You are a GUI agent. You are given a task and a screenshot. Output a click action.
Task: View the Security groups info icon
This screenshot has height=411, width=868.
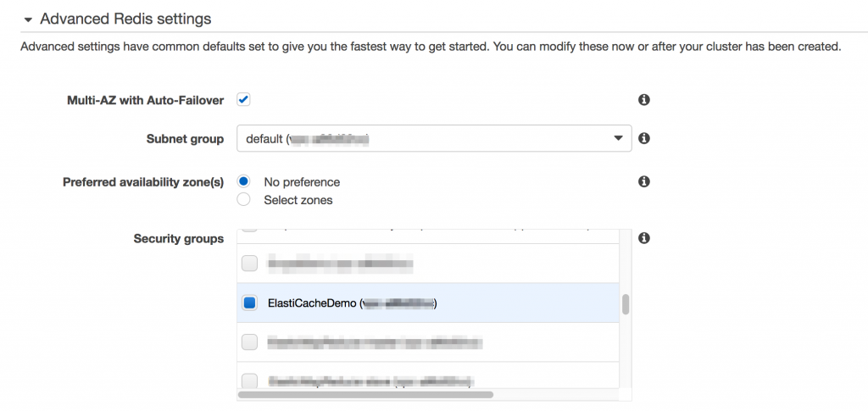click(643, 238)
